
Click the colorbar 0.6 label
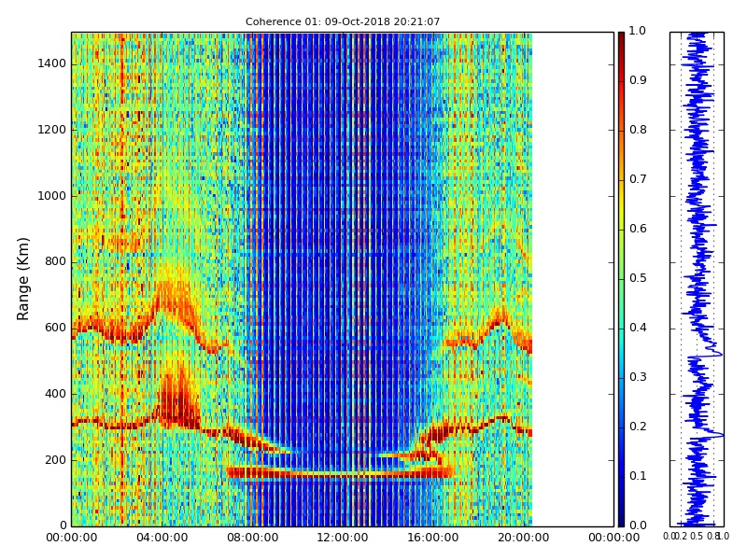point(638,229)
